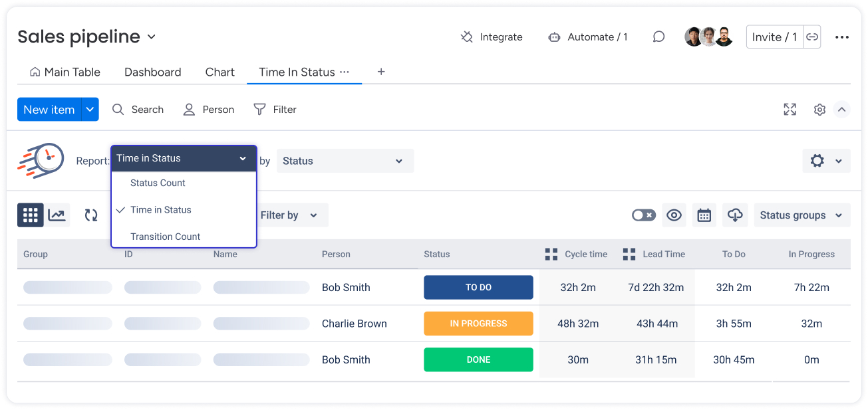Expand the Status groups dropdown
This screenshot has height=410, width=868.
(801, 215)
